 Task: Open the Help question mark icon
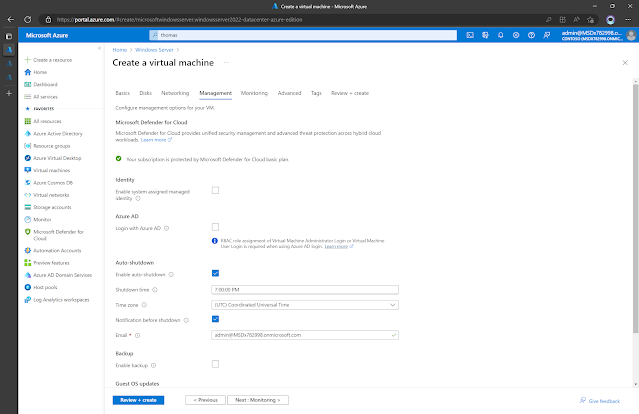[531, 35]
